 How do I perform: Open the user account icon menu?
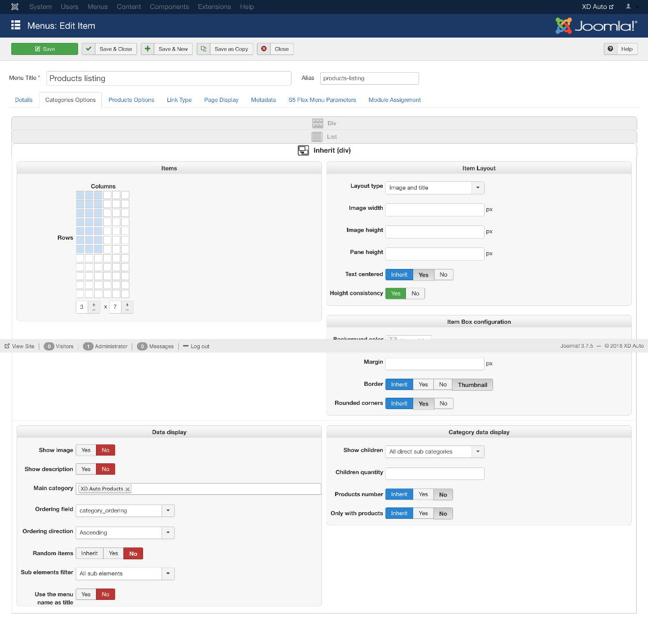pos(629,7)
